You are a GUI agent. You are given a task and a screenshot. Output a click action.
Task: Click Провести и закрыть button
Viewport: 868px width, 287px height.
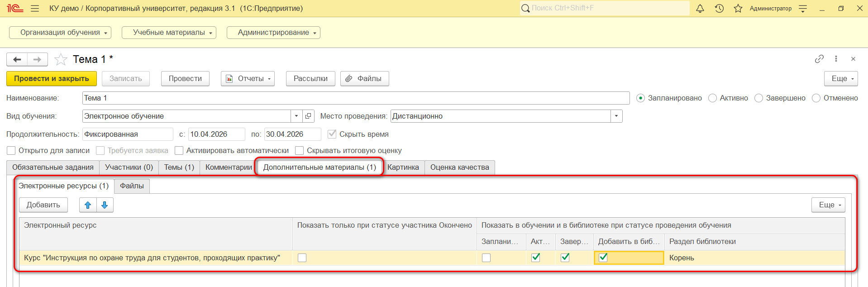pyautogui.click(x=52, y=79)
